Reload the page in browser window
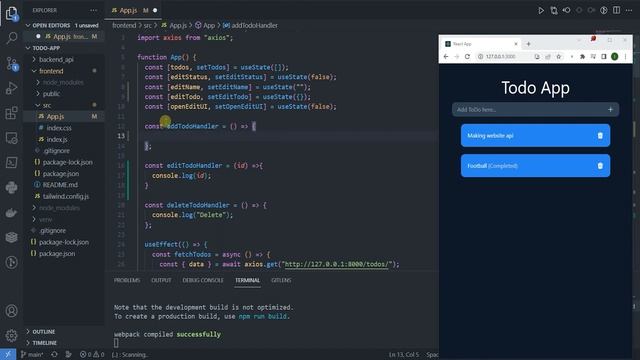 tap(467, 57)
